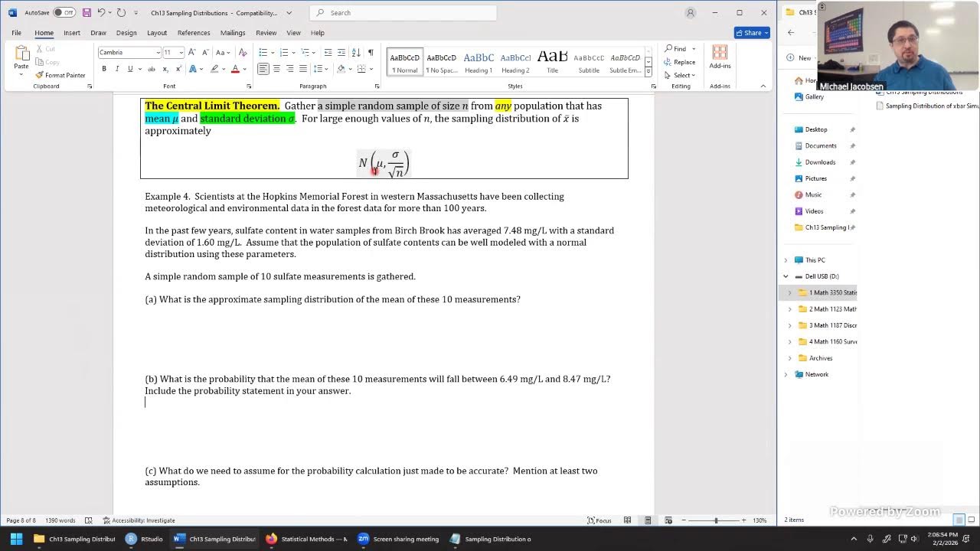
Task: Open Downloads in File Explorer
Action: (x=819, y=162)
